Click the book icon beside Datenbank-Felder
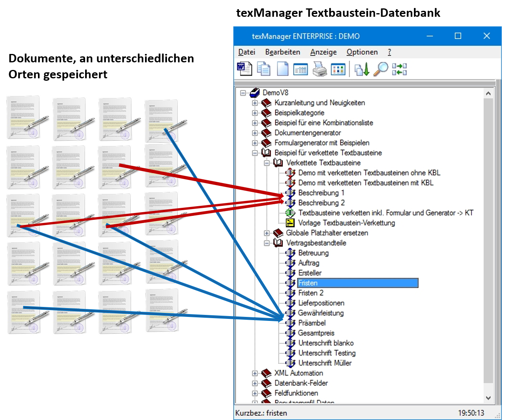This screenshot has width=505, height=420. tap(266, 383)
